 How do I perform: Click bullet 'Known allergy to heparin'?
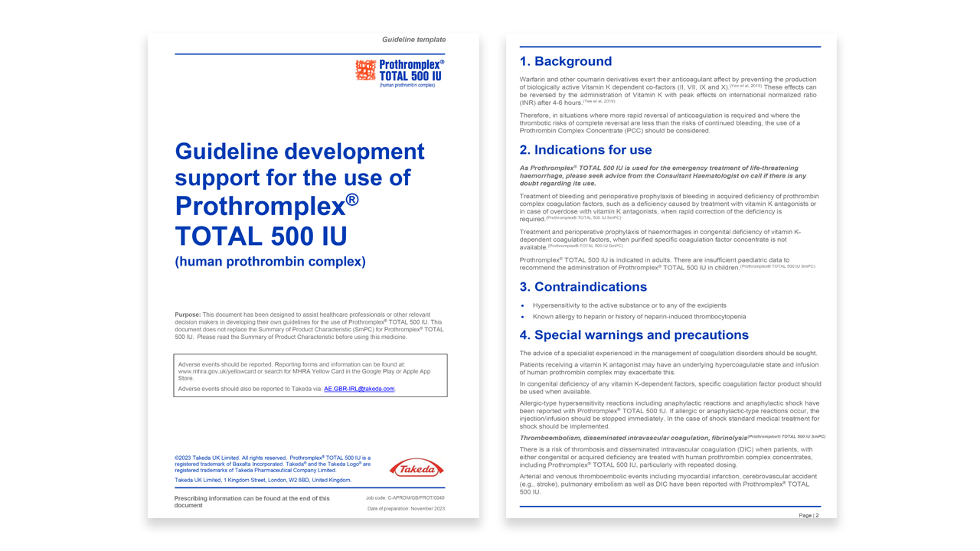(639, 317)
